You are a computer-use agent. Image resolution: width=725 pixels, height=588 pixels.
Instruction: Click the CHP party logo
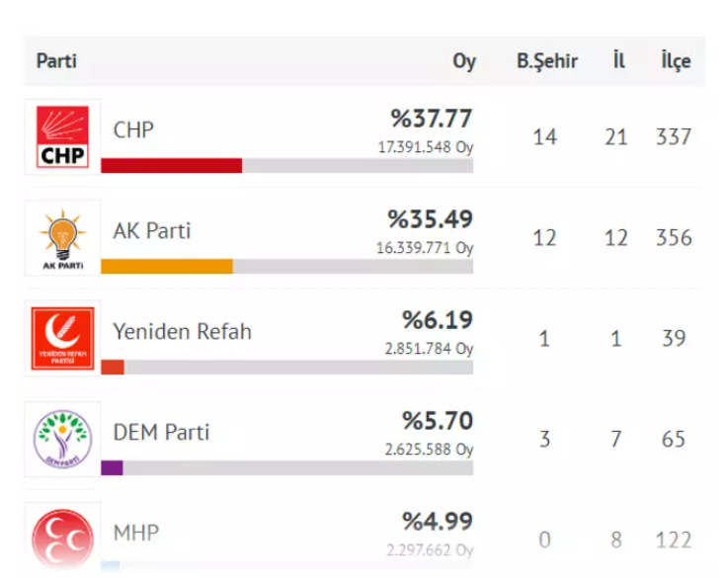pyautogui.click(x=62, y=137)
